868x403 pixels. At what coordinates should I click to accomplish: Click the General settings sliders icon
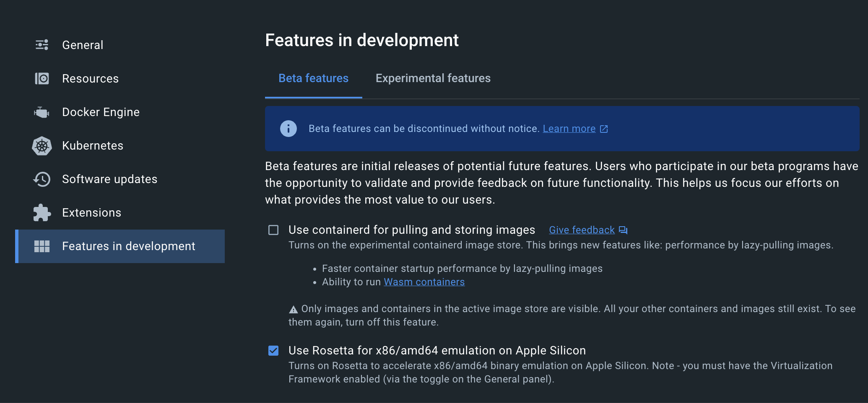point(42,44)
